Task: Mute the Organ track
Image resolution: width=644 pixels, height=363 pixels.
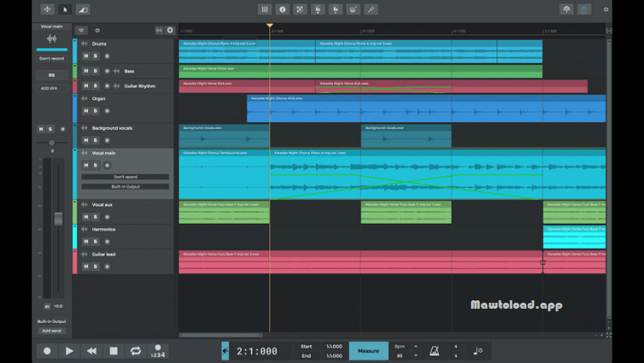Action: 86,110
